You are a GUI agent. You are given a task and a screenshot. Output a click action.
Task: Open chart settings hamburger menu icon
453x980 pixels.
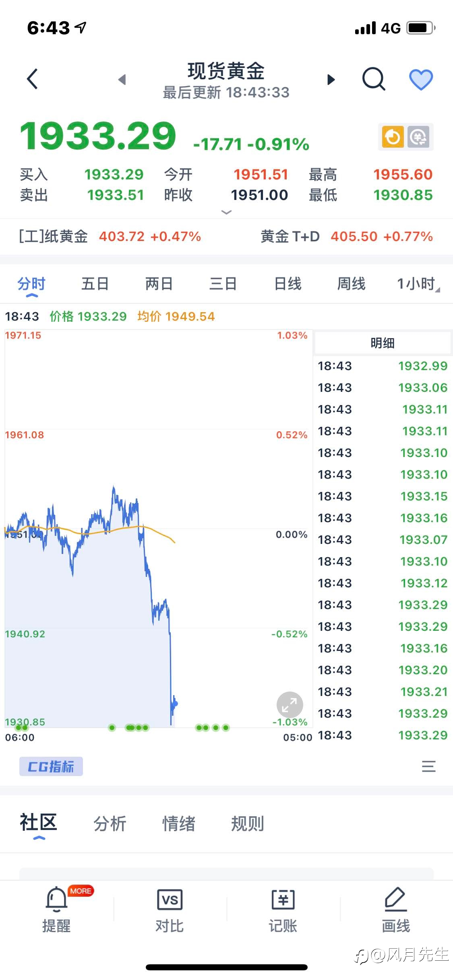pyautogui.click(x=428, y=766)
